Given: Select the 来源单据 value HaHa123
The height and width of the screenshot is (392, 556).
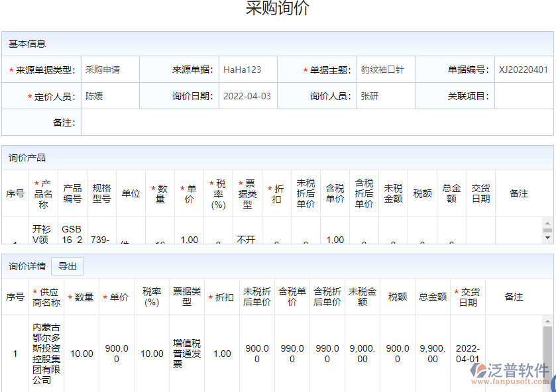Looking at the screenshot, I should tap(242, 68).
